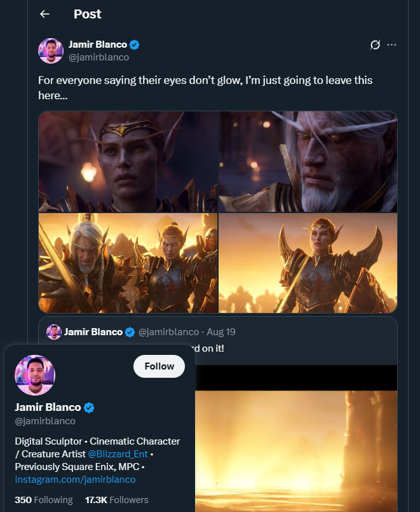This screenshot has height=512, width=420.
Task: Open the instagram.com/jamirblanco link
Action: [75, 479]
